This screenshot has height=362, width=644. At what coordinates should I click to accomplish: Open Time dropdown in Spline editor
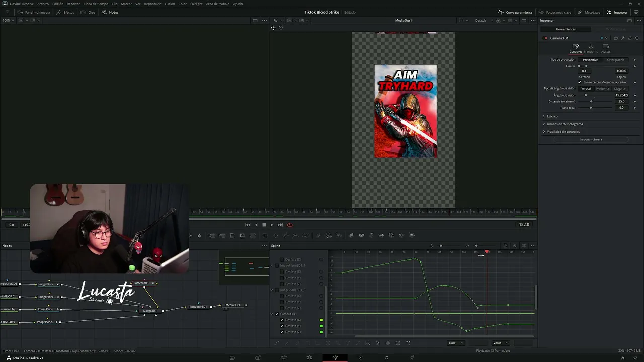click(x=456, y=343)
